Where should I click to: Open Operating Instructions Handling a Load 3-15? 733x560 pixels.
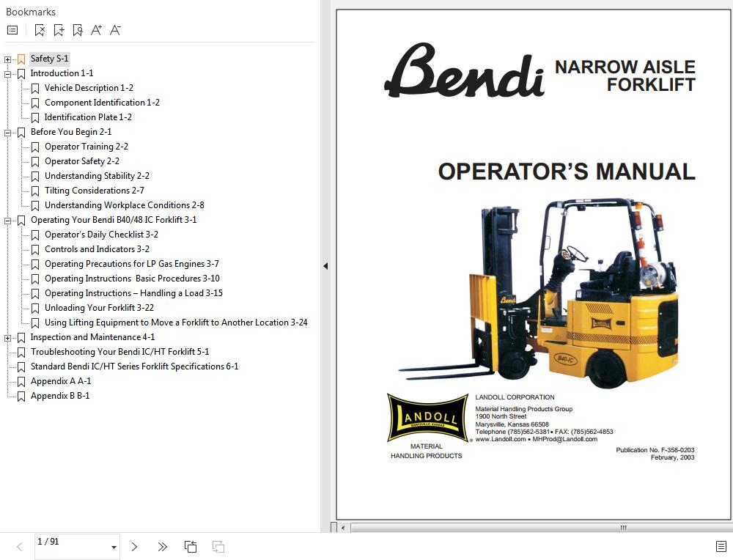(133, 293)
